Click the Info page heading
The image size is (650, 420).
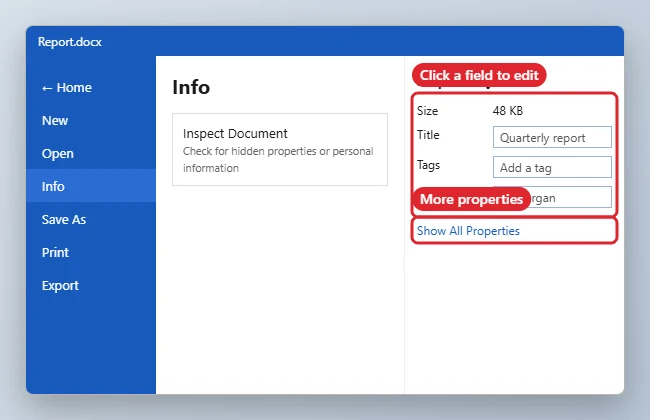pos(191,87)
